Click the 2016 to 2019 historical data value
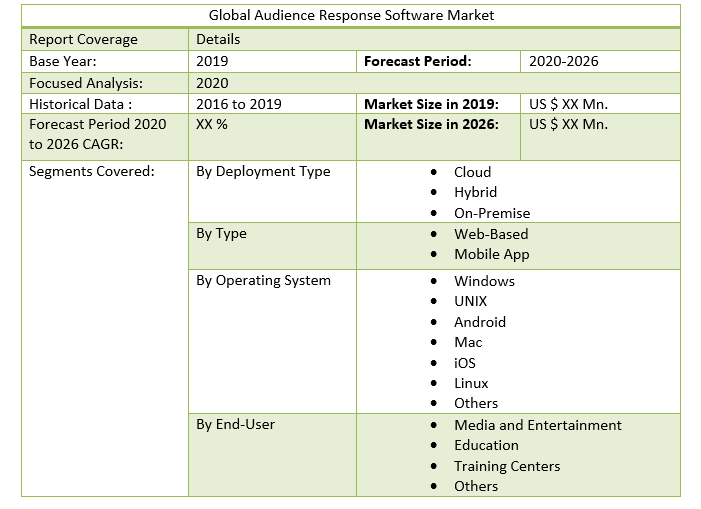Image resolution: width=701 pixels, height=509 pixels. coord(239,104)
